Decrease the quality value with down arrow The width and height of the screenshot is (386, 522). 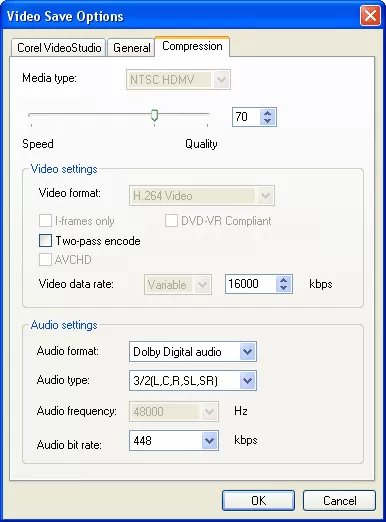[x=267, y=121]
